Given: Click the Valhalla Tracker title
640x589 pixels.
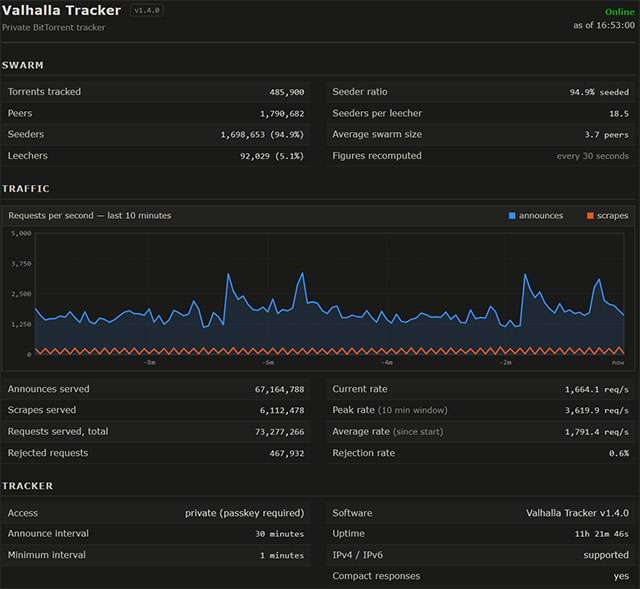Looking at the screenshot, I should pos(61,10).
